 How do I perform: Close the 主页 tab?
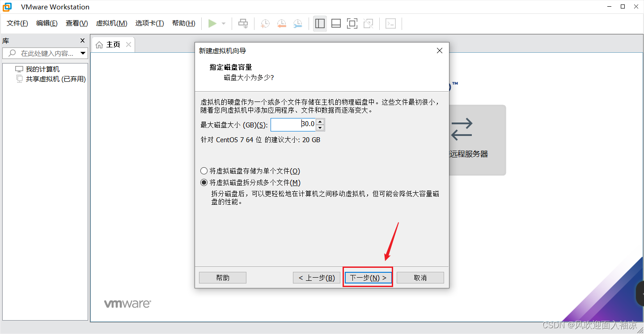tap(129, 44)
